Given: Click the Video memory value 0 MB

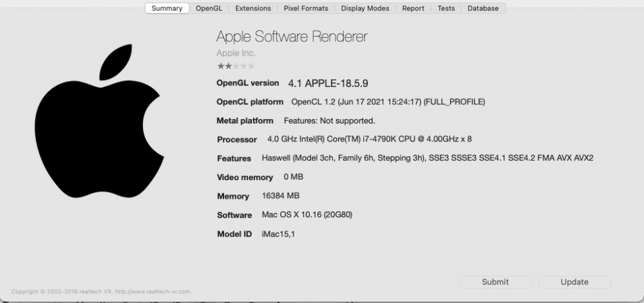Looking at the screenshot, I should pyautogui.click(x=294, y=177).
